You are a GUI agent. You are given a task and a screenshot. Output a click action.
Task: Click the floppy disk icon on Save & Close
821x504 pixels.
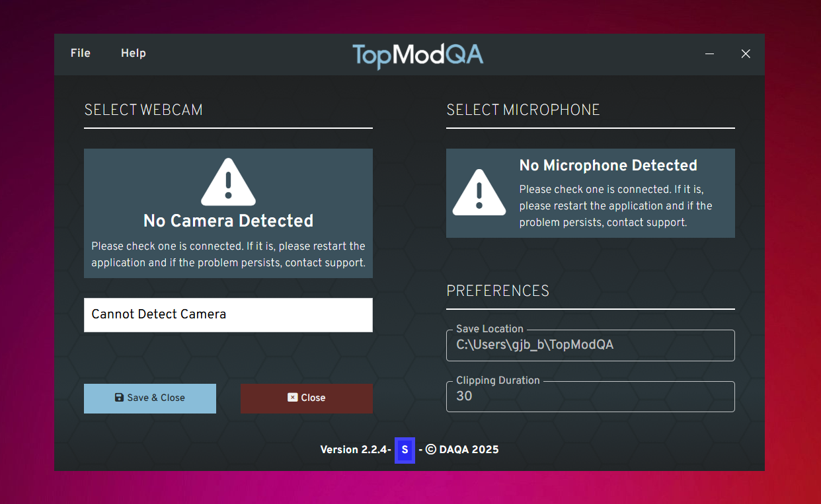119,398
